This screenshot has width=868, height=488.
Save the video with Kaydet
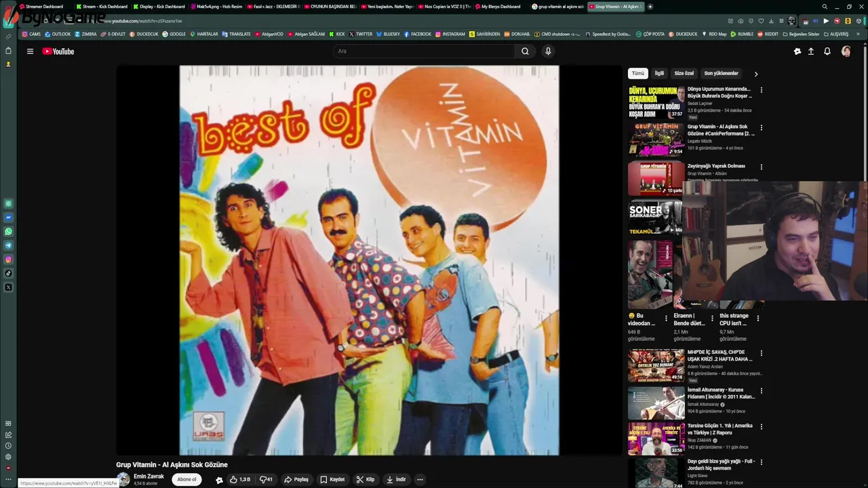click(332, 479)
